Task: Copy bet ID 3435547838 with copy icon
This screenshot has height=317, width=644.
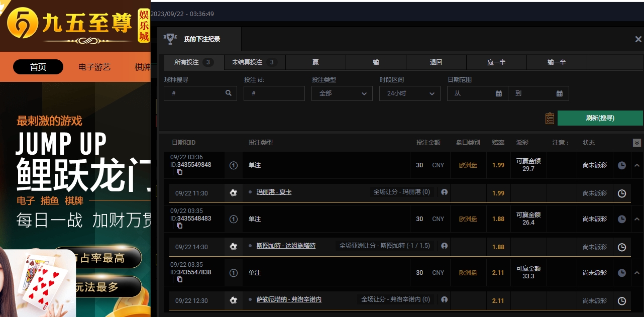Action: (180, 279)
